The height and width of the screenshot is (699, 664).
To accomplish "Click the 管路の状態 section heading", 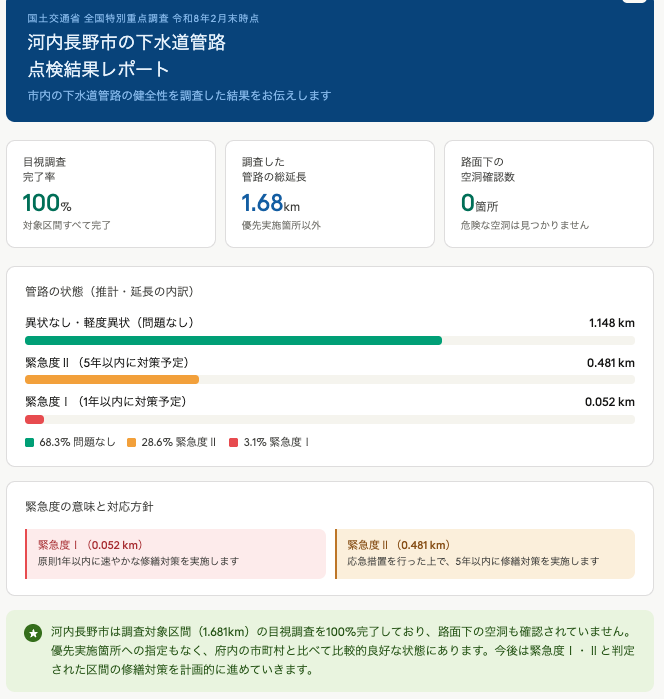I will click(x=109, y=292).
